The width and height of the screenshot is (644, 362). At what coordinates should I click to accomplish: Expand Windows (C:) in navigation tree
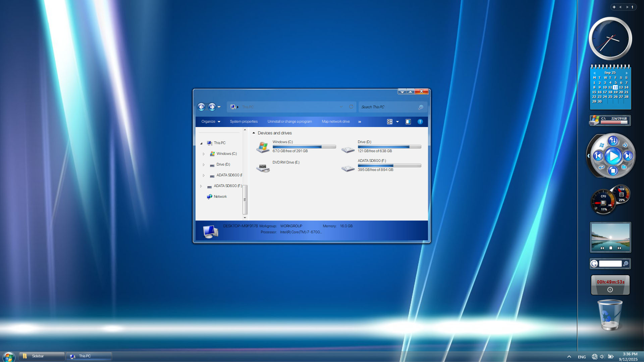click(x=204, y=154)
